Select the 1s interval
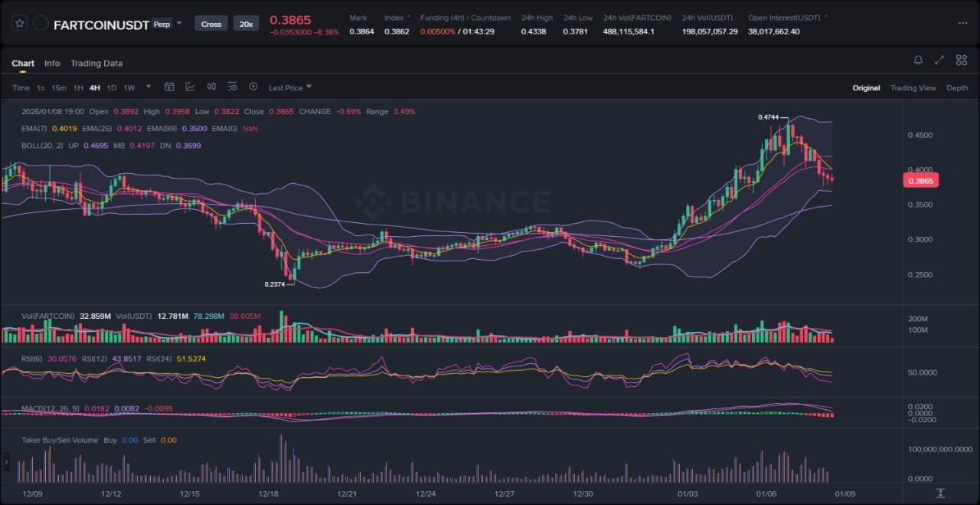This screenshot has height=505, width=980. click(x=41, y=87)
